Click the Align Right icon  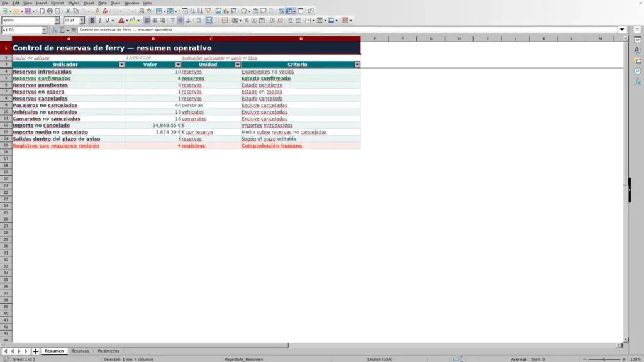click(163, 21)
